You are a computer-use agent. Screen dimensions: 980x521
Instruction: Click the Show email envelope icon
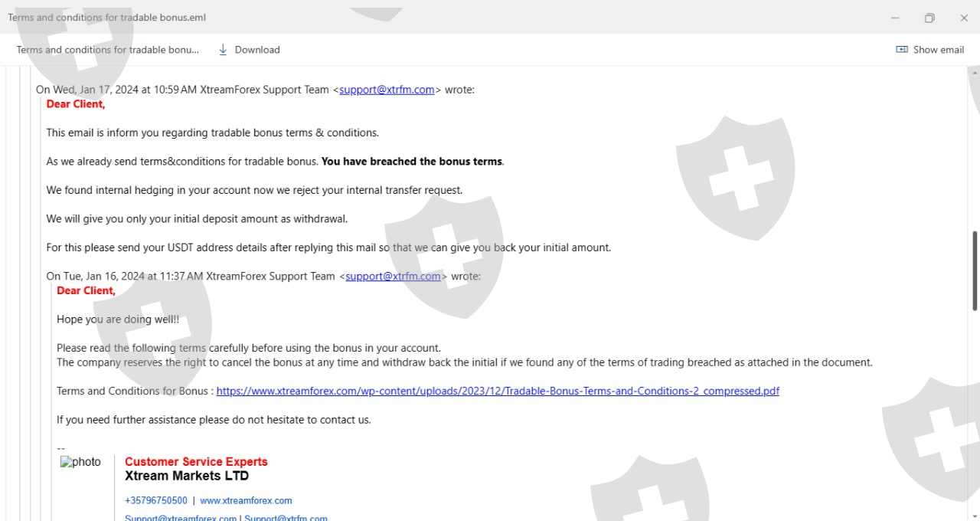tap(902, 50)
